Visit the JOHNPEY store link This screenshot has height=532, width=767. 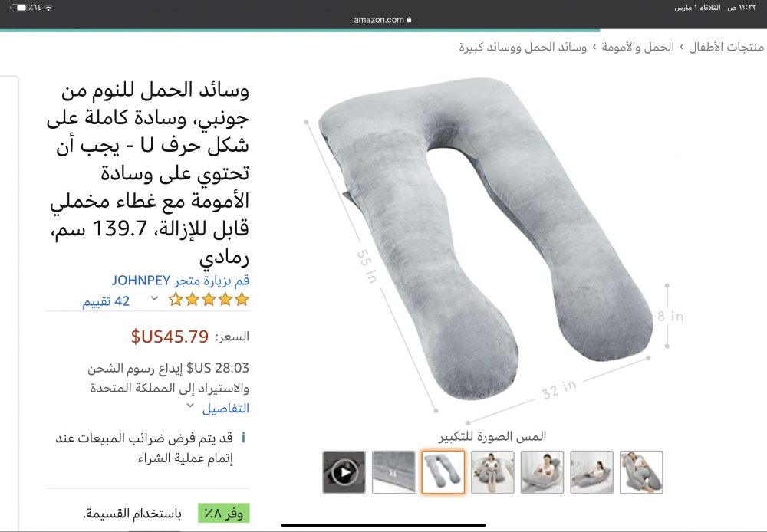pos(180,280)
